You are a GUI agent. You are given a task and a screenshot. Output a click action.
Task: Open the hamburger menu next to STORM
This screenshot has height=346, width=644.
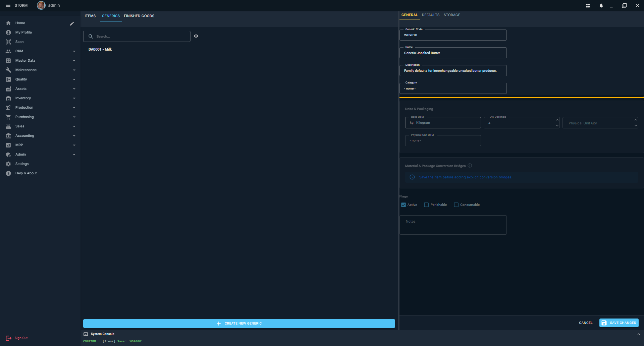click(x=8, y=5)
